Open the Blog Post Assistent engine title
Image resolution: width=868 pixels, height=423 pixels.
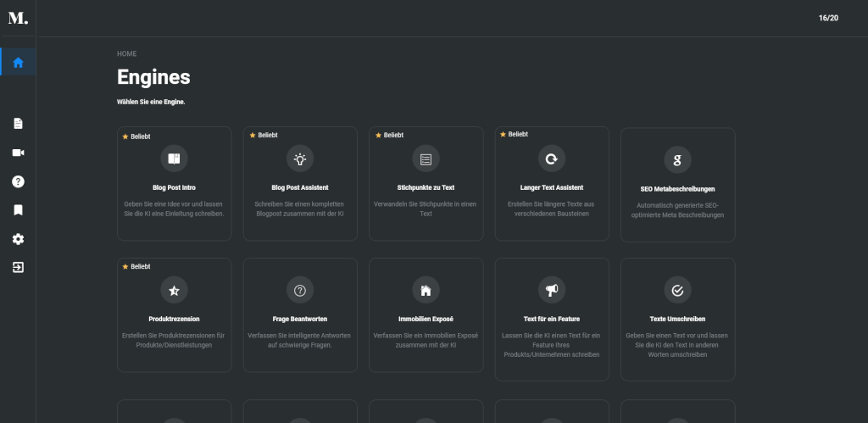[300, 187]
